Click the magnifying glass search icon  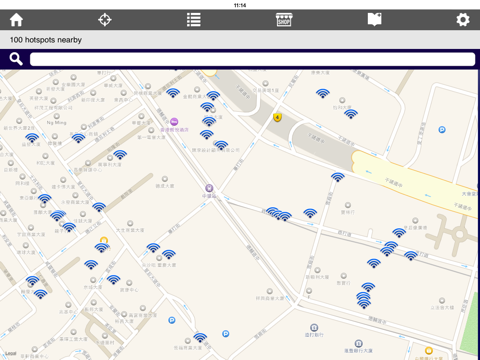point(16,59)
